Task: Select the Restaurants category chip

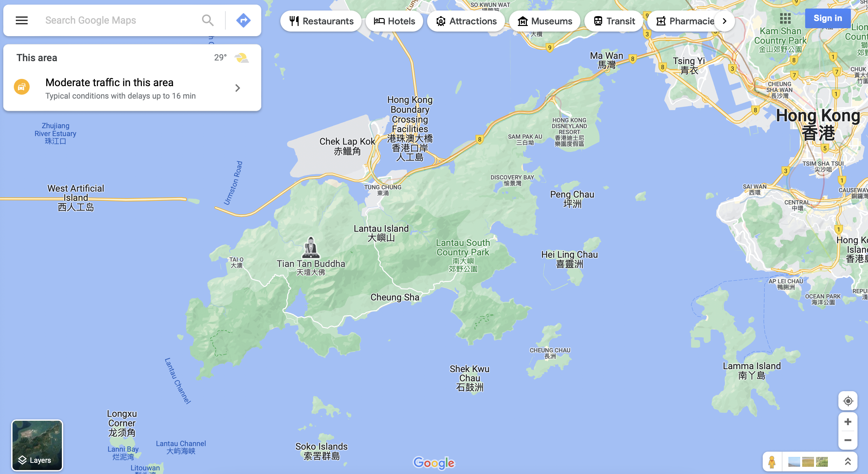Action: [x=321, y=21]
